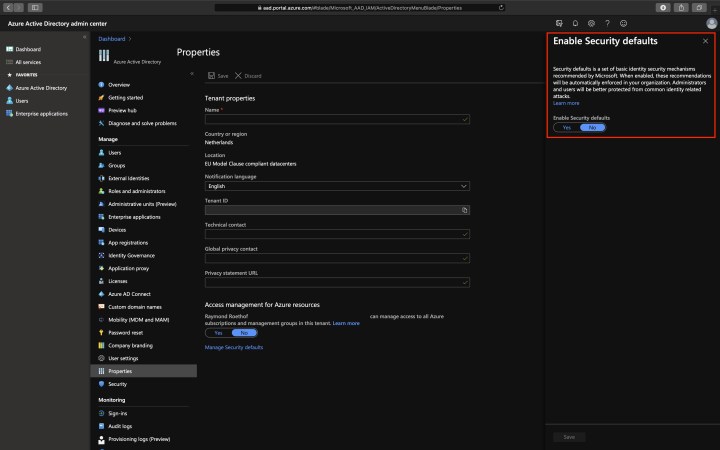720x450 pixels.
Task: Collapse the left portal navigation sidebar
Action: [x=85, y=37]
